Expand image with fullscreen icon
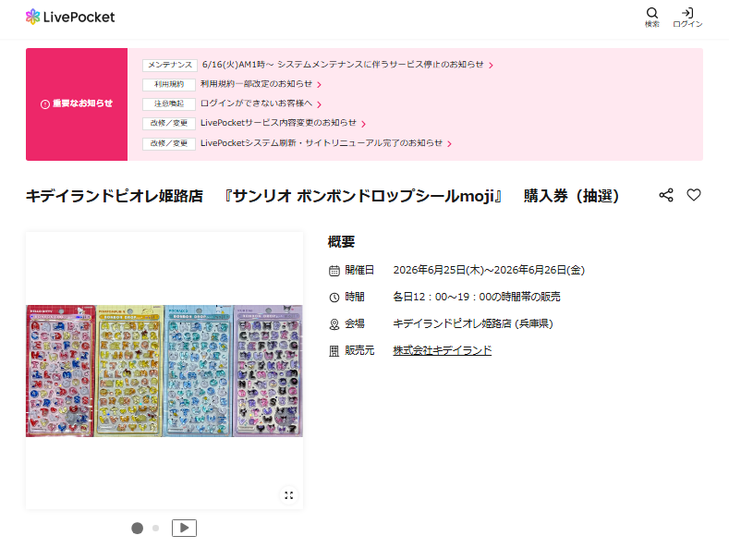 coord(288,495)
